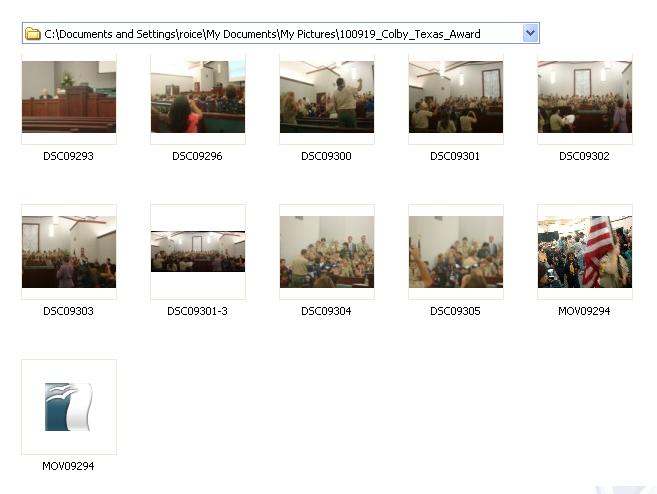Viewport: 657px width, 494px height.
Task: Select the DSC09296 photo thumbnail
Action: pos(198,97)
